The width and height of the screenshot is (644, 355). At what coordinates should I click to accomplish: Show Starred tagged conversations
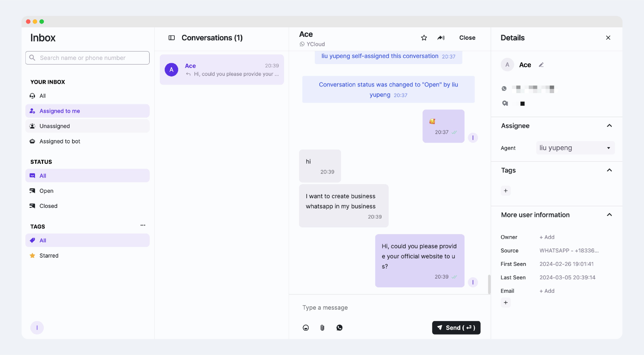click(49, 255)
